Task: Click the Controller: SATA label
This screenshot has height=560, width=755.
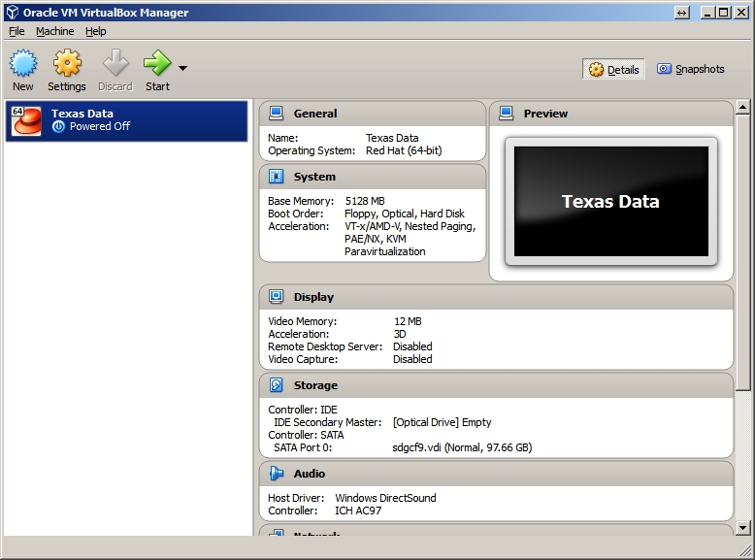Action: pyautogui.click(x=306, y=436)
